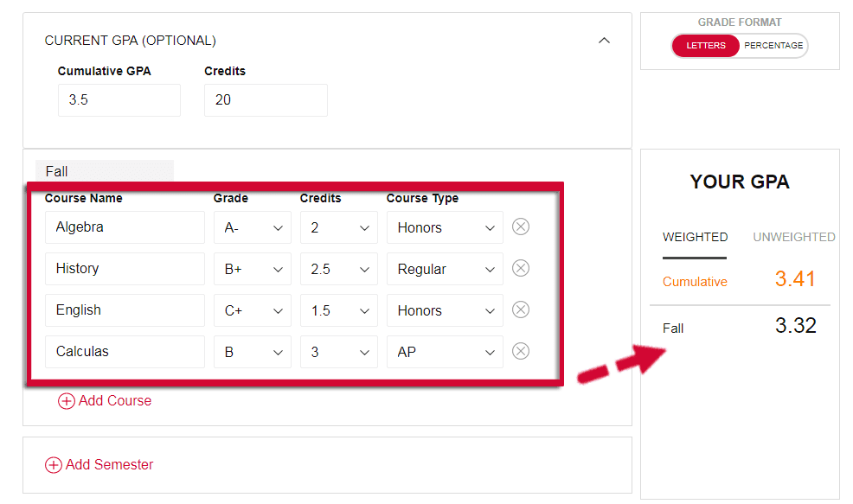The width and height of the screenshot is (853, 504).
Task: Switch grade format to Letters
Action: pyautogui.click(x=706, y=46)
